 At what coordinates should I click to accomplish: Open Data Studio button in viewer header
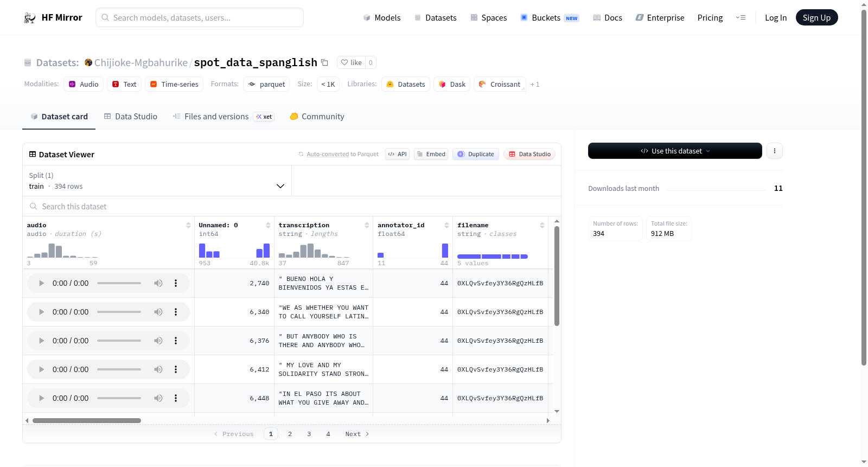point(529,154)
